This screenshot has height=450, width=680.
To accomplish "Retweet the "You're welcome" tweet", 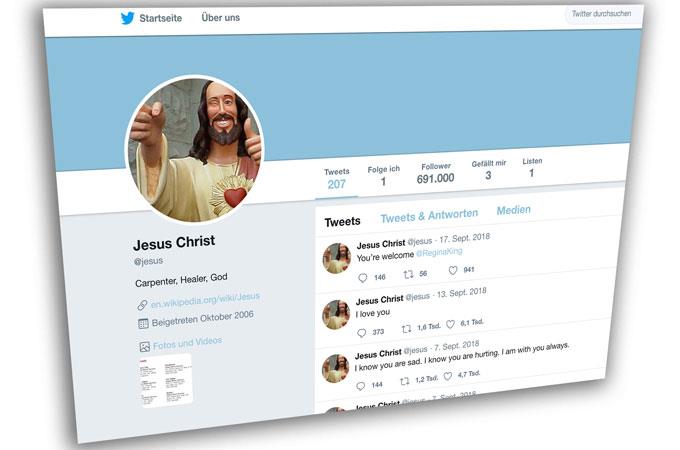I will click(x=408, y=274).
